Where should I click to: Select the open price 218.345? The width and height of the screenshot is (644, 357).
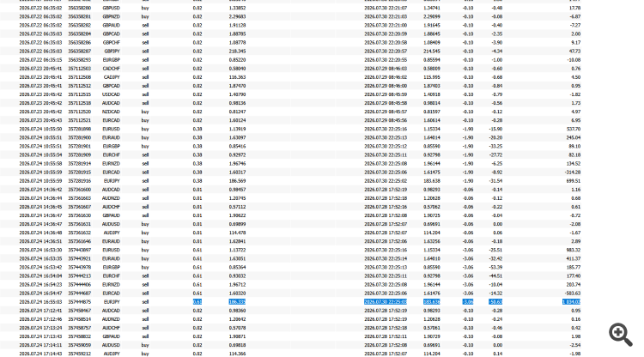(x=237, y=51)
